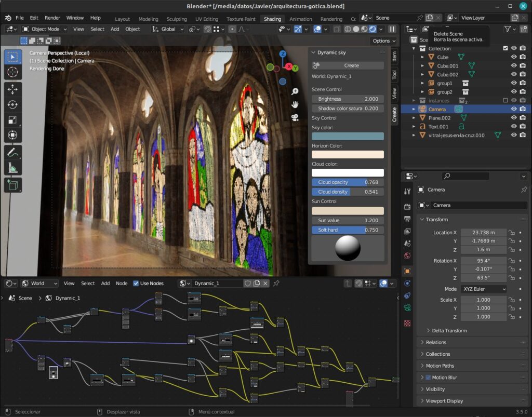Image resolution: width=532 pixels, height=417 pixels.
Task: Open the Tool properties tab icon
Action: point(407,191)
